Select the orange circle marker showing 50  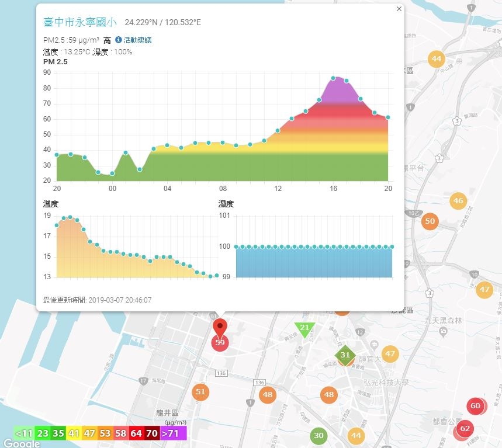pyautogui.click(x=430, y=221)
